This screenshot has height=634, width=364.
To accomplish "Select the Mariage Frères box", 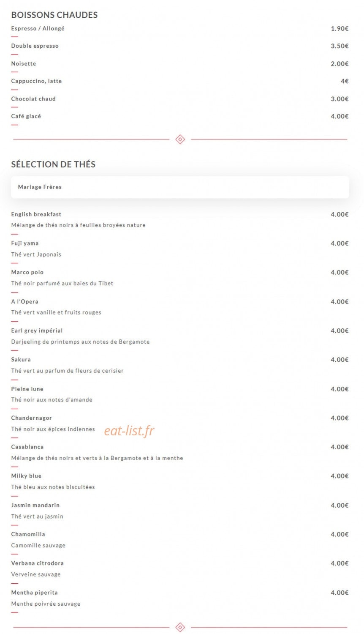I will click(180, 187).
